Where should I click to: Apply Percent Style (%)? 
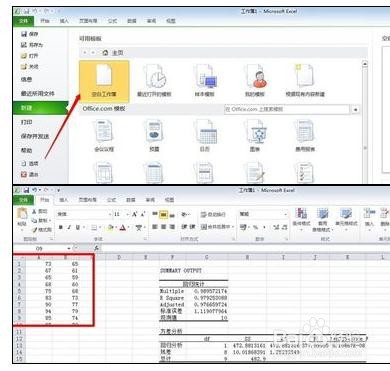(x=255, y=227)
